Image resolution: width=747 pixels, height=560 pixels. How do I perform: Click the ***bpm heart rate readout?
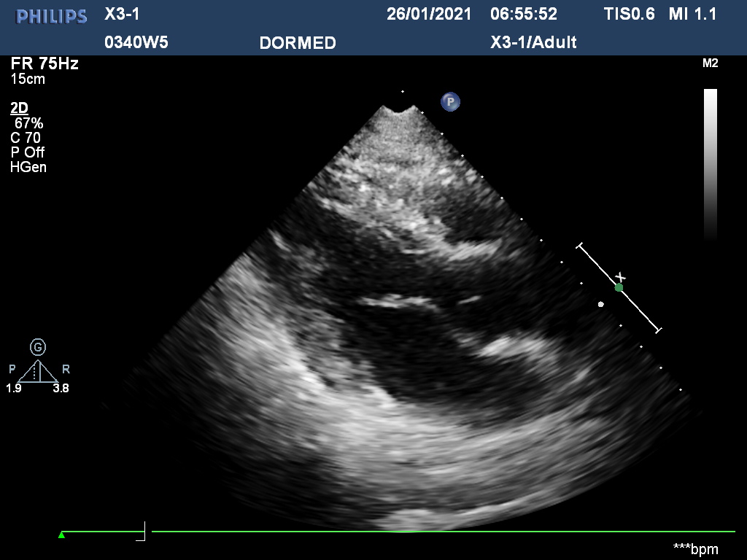click(695, 548)
